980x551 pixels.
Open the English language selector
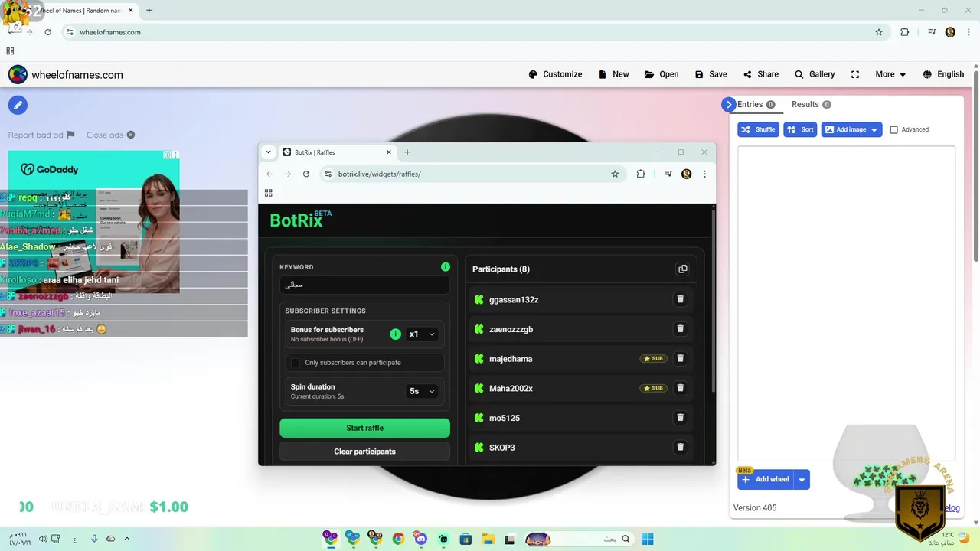click(943, 74)
